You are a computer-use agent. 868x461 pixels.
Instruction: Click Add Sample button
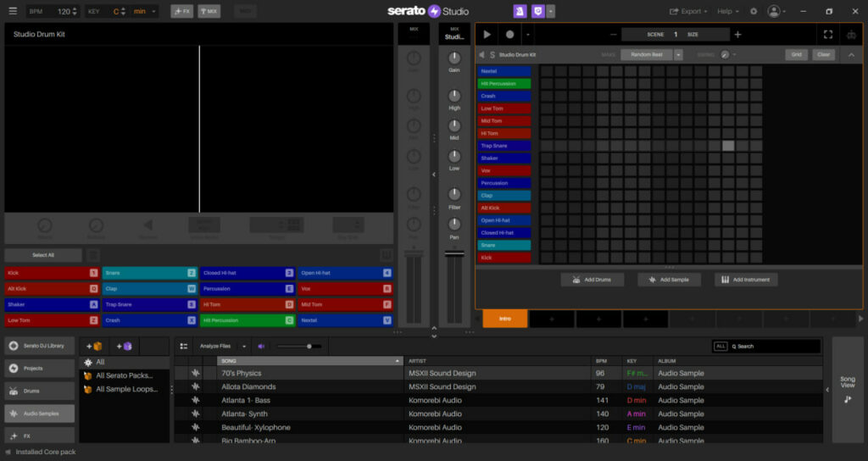(670, 280)
